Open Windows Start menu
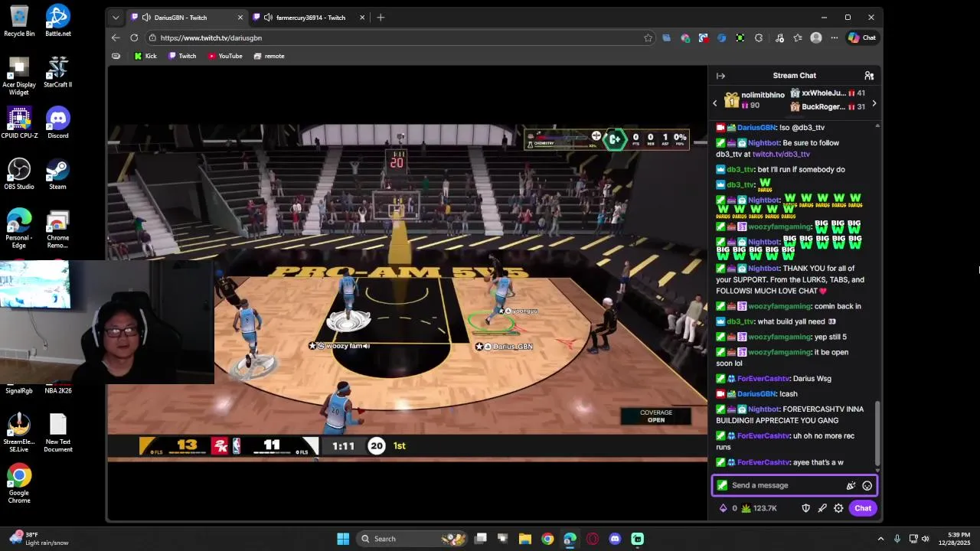980x551 pixels. [x=343, y=539]
